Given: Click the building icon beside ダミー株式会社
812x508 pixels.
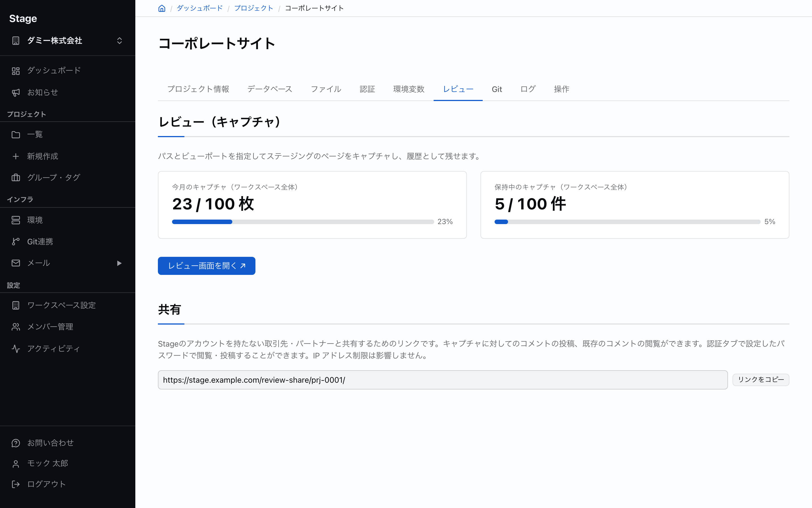Looking at the screenshot, I should tap(16, 41).
